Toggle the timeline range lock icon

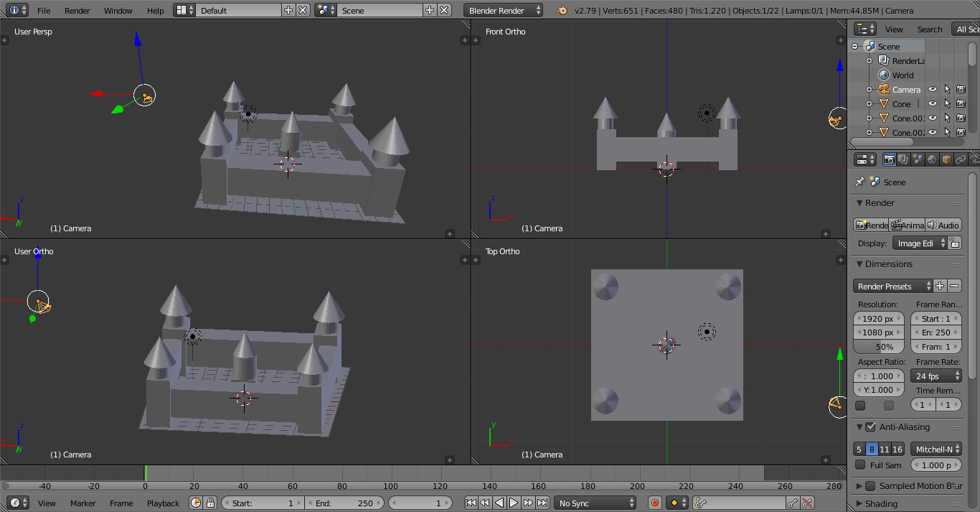(210, 503)
